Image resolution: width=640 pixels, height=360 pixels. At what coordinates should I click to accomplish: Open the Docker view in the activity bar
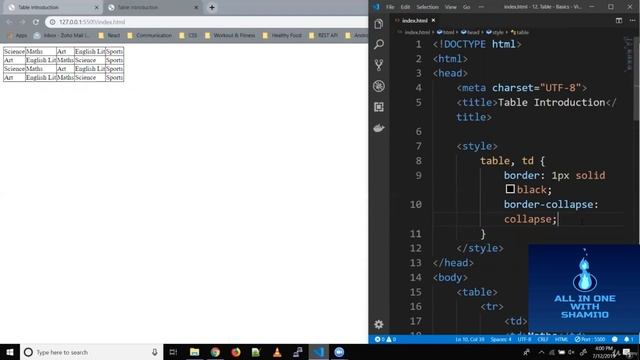pyautogui.click(x=379, y=128)
